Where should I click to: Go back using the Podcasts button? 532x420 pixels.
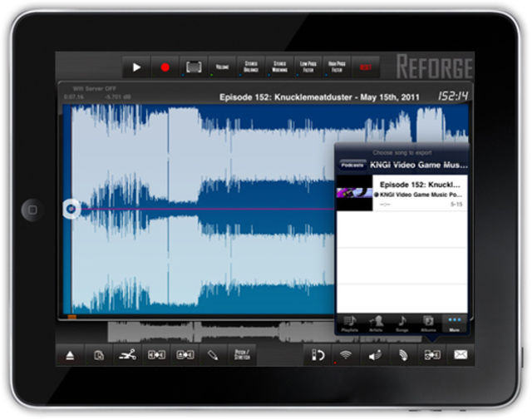(x=352, y=165)
